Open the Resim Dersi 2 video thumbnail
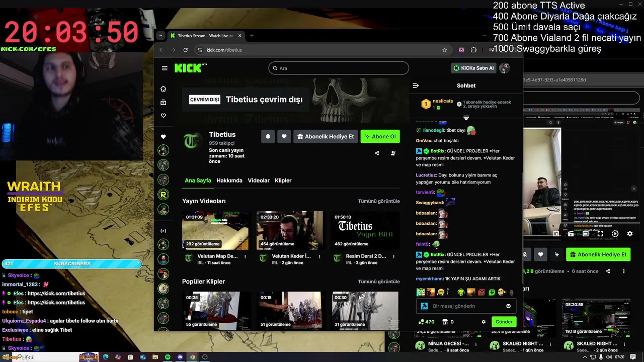Image resolution: width=644 pixels, height=362 pixels. click(364, 231)
